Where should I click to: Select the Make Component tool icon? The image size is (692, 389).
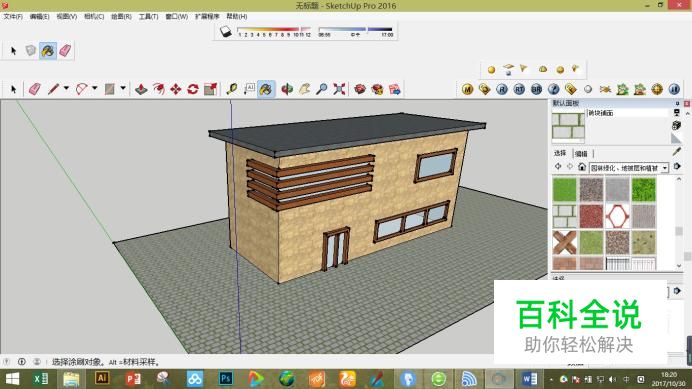(x=30, y=51)
